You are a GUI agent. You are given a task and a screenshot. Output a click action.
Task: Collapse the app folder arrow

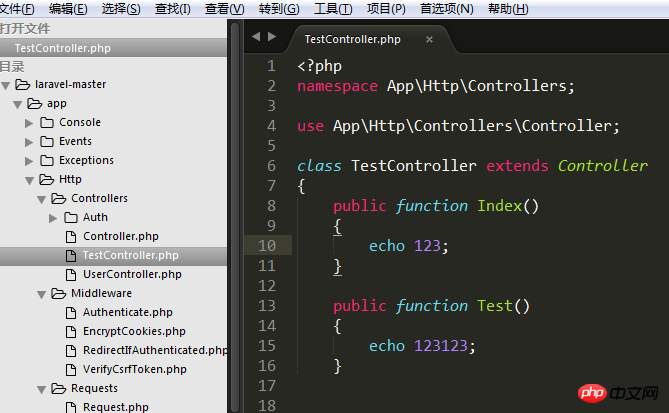(17, 105)
